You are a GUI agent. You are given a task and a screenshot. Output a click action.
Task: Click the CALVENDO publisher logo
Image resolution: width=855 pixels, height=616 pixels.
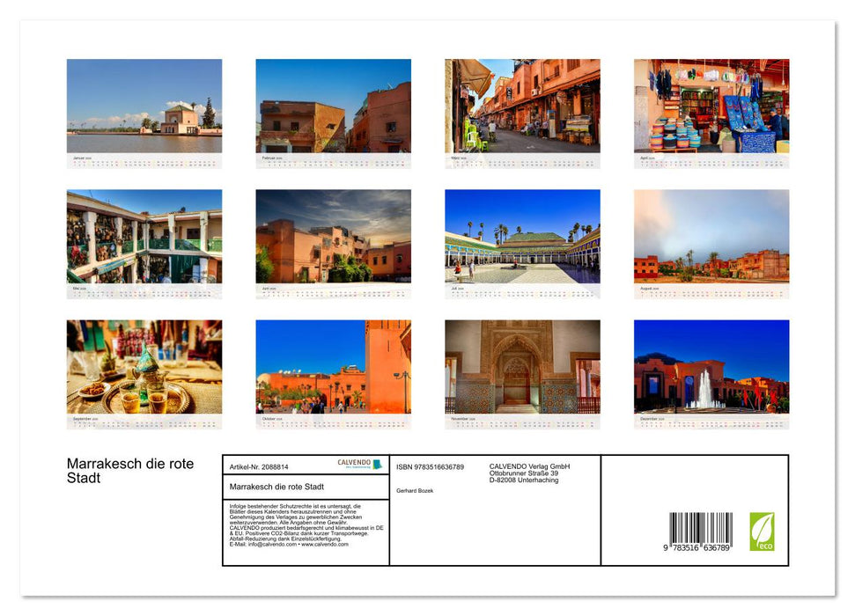click(357, 464)
